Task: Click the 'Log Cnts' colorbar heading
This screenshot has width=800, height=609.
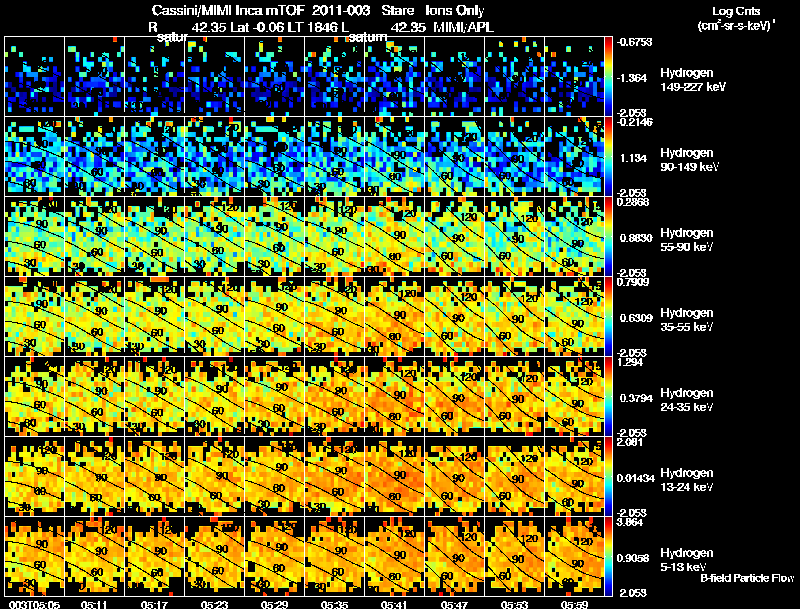Action: point(736,11)
